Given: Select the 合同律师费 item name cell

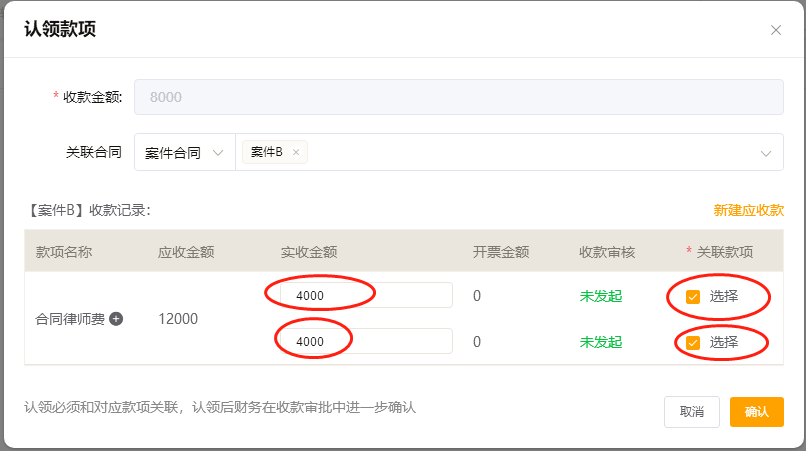Looking at the screenshot, I should 70,319.
